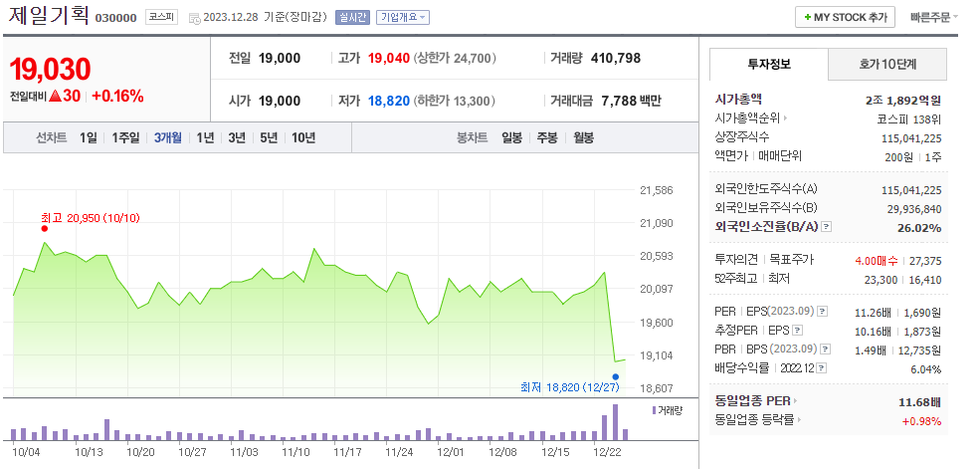
Task: Click the 제일기획 stock name heading
Action: pos(49,16)
